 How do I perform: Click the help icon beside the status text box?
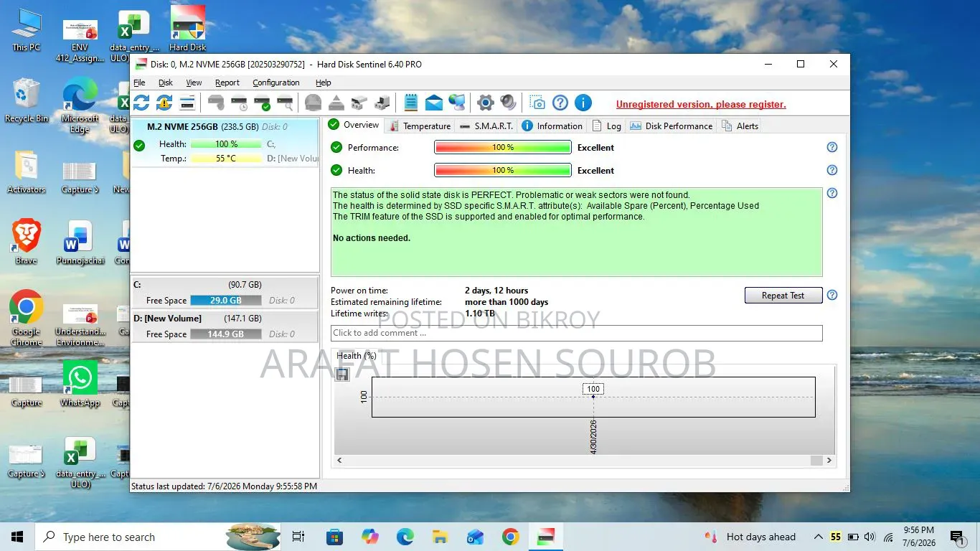832,193
